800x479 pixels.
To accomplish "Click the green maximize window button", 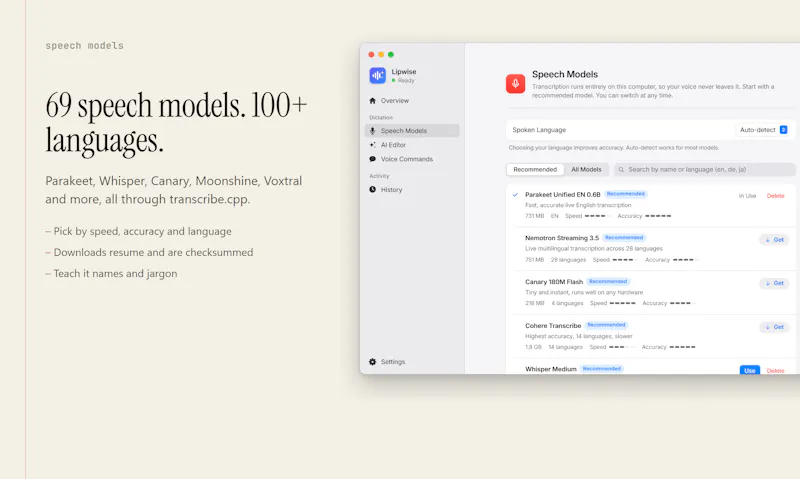I will click(x=391, y=55).
